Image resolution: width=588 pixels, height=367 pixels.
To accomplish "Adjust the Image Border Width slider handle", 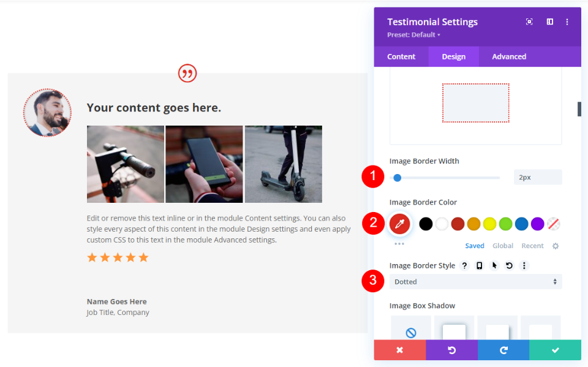I will pos(398,178).
